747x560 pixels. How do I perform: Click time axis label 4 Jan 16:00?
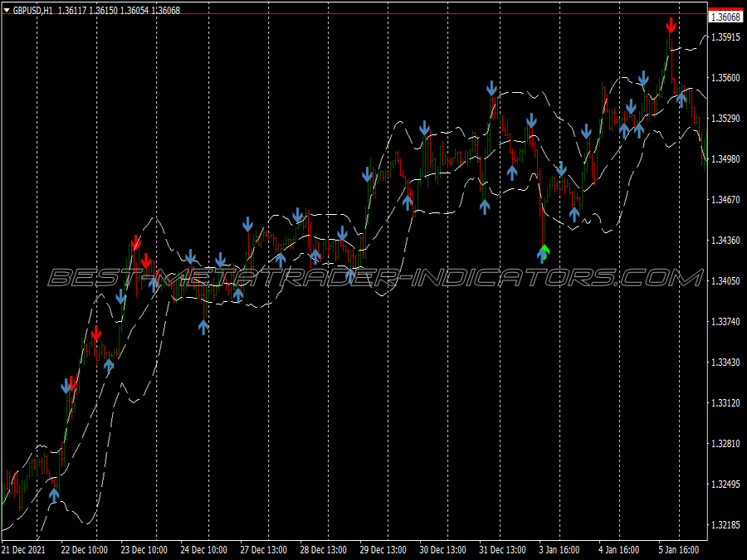tap(619, 550)
